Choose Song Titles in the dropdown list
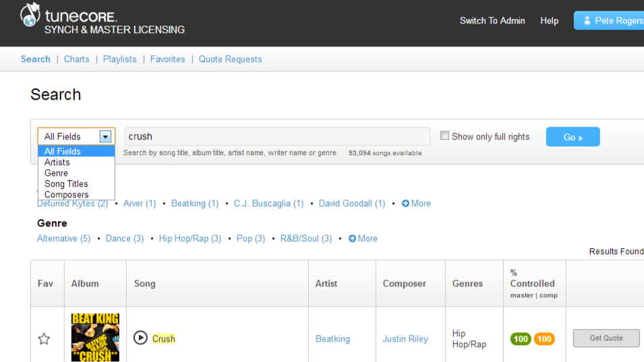The width and height of the screenshot is (644, 362). (x=66, y=184)
